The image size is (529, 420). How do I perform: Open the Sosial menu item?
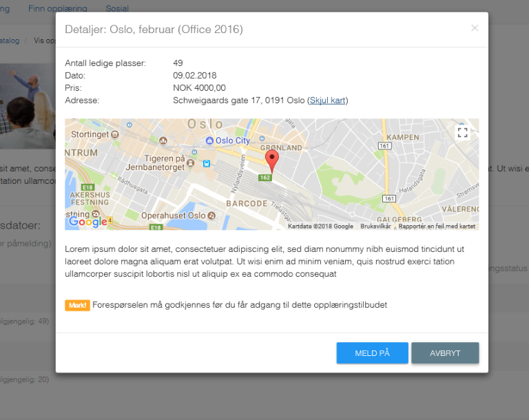pyautogui.click(x=116, y=9)
